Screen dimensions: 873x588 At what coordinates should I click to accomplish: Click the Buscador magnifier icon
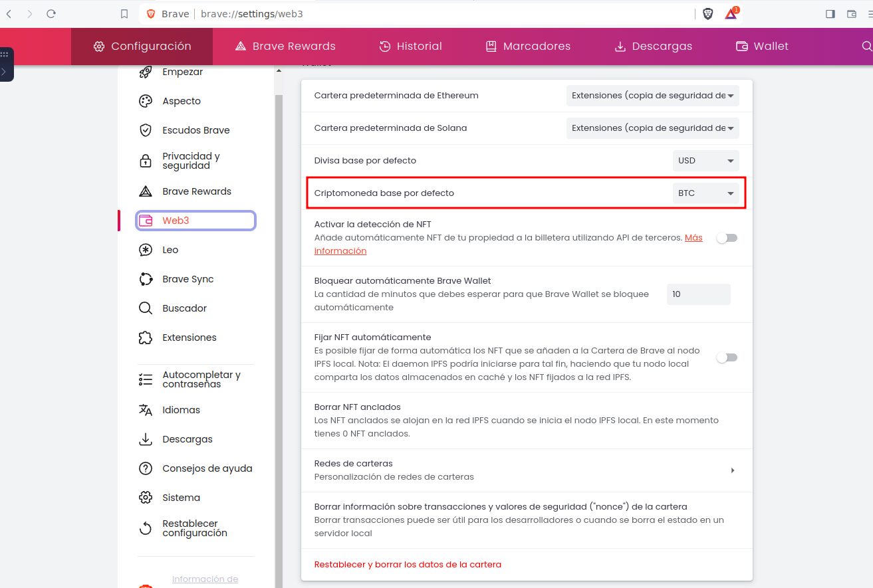pos(146,308)
